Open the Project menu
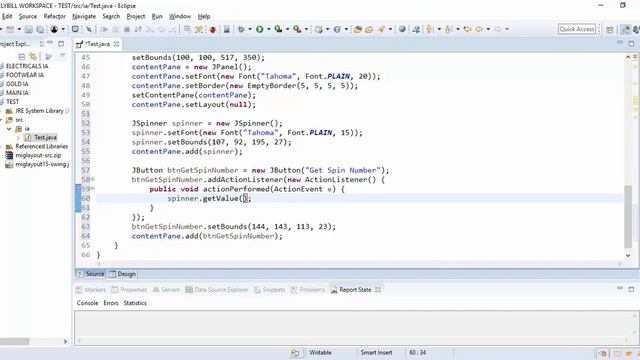The width and height of the screenshot is (640, 360). point(136,16)
